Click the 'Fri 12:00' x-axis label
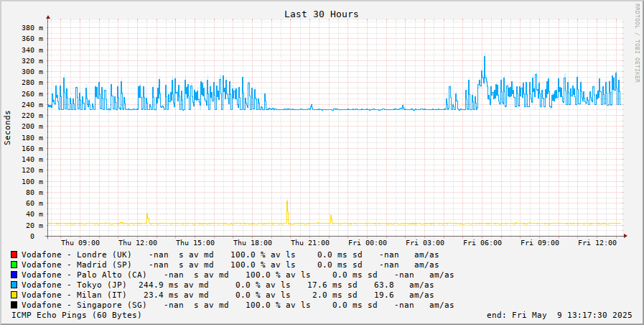Screen dimensions: 644x325 pos(597,243)
